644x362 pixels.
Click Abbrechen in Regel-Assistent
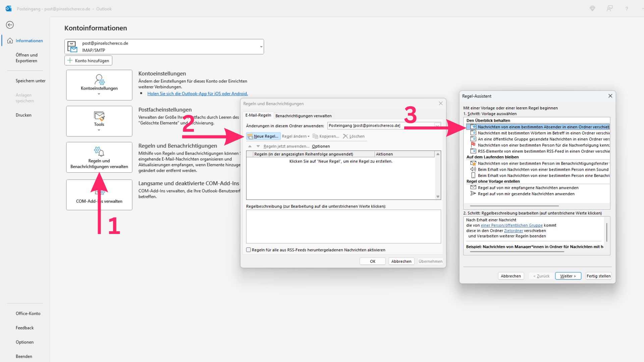[x=511, y=276]
